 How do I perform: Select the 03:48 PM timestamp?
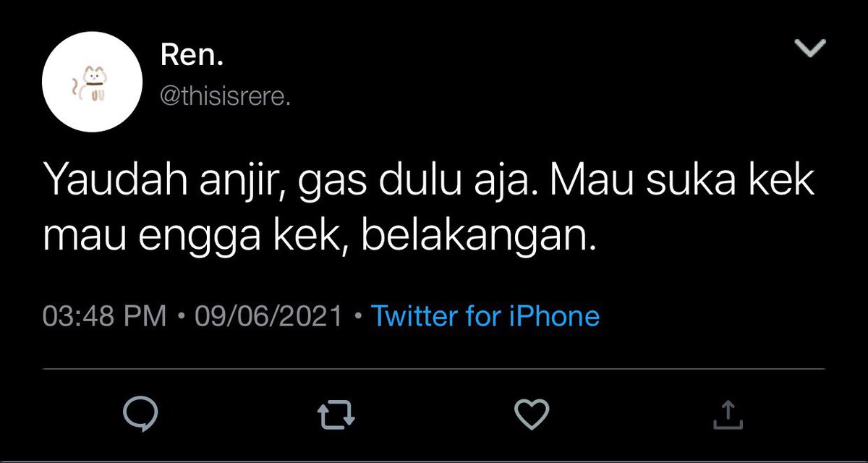click(105, 317)
